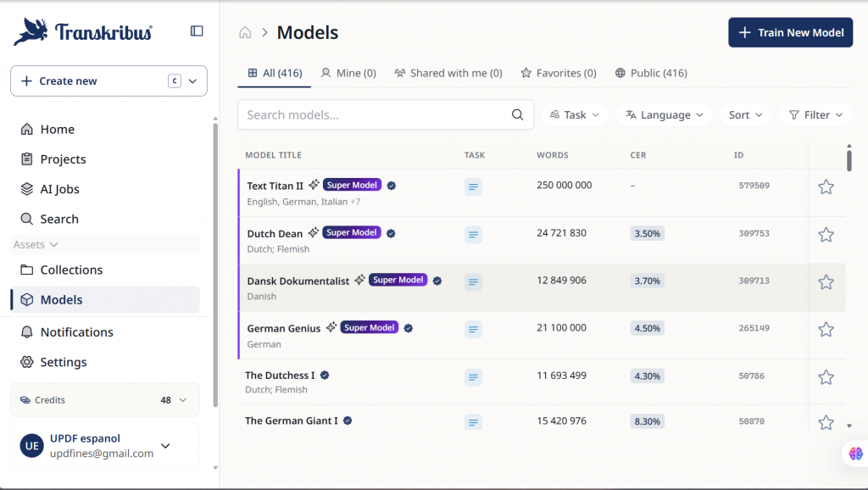
Task: Switch to the All (416) tab
Action: point(275,73)
